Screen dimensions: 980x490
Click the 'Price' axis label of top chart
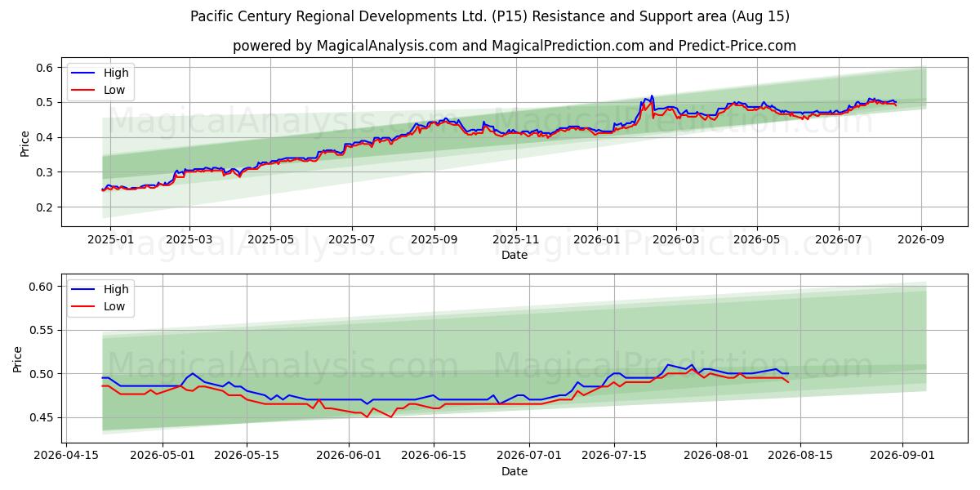coord(24,143)
